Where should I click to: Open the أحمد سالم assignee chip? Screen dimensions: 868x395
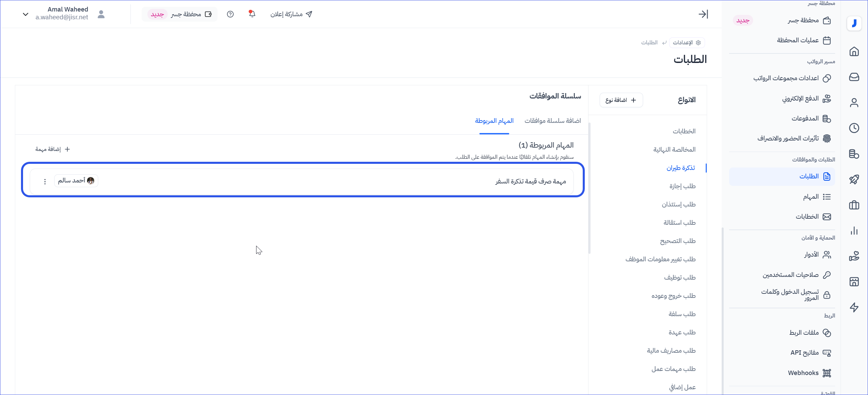pyautogui.click(x=76, y=181)
